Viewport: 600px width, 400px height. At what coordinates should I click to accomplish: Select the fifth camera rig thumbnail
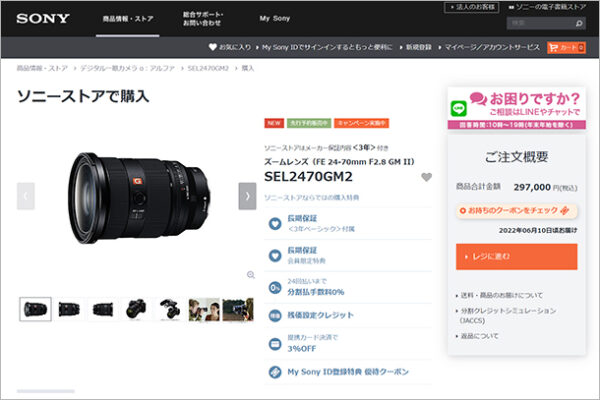[x=170, y=309]
